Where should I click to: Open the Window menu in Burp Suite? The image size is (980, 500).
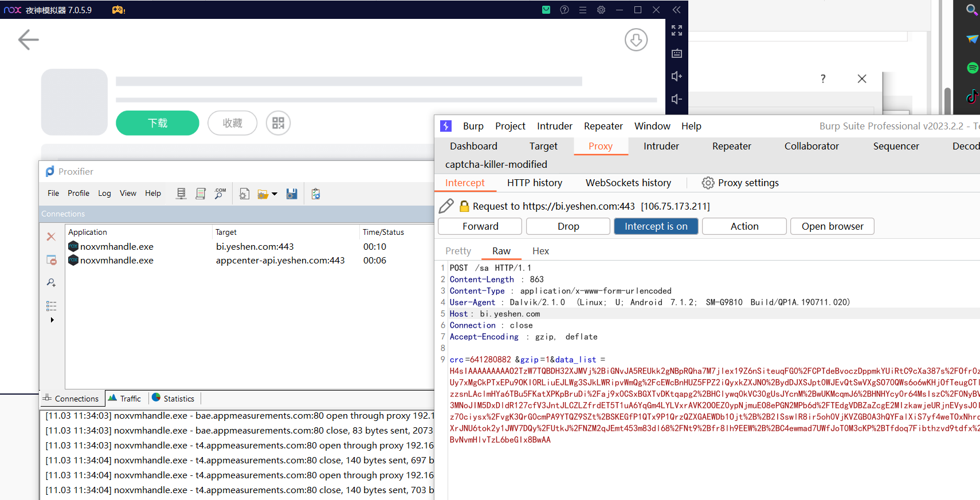pos(652,126)
